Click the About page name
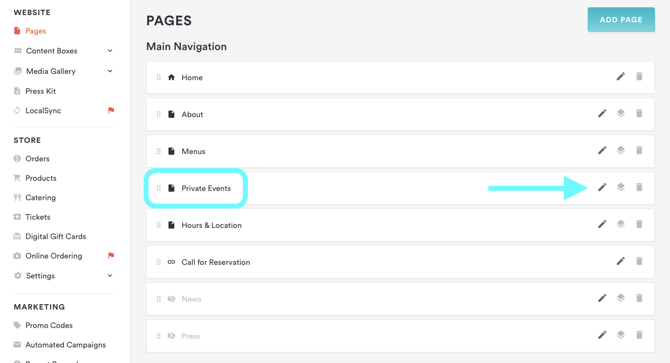Screen dimensions: 670x363 tap(192, 114)
